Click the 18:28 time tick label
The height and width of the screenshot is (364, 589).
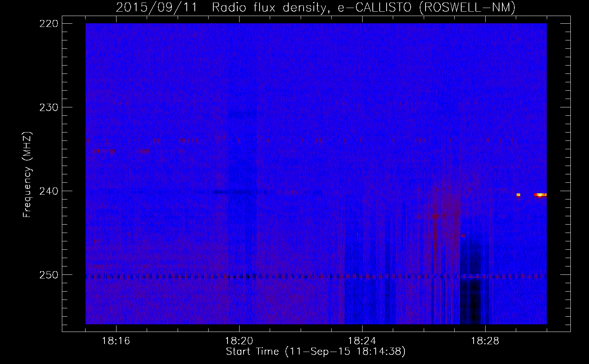point(485,341)
